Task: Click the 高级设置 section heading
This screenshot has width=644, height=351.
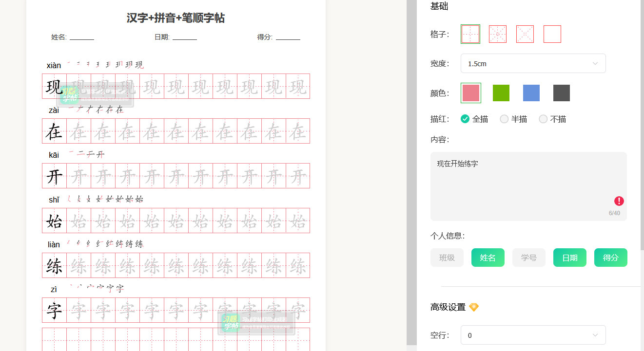Action: point(448,307)
